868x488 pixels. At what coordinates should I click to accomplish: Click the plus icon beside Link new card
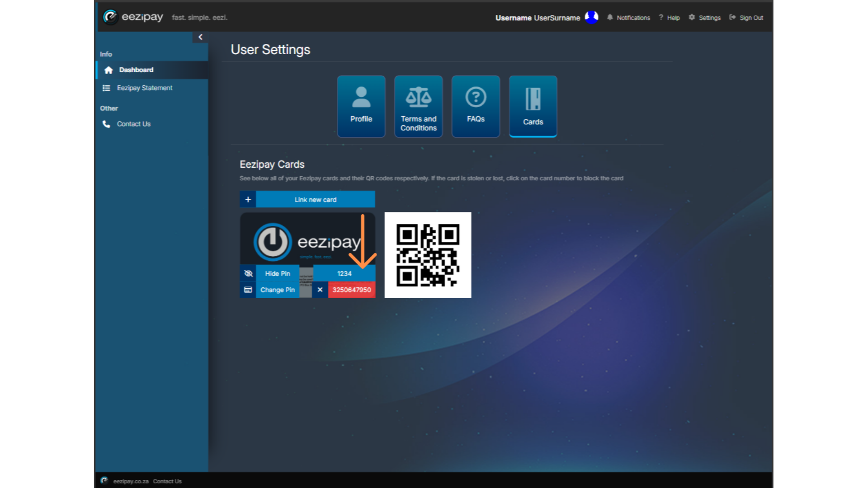248,199
